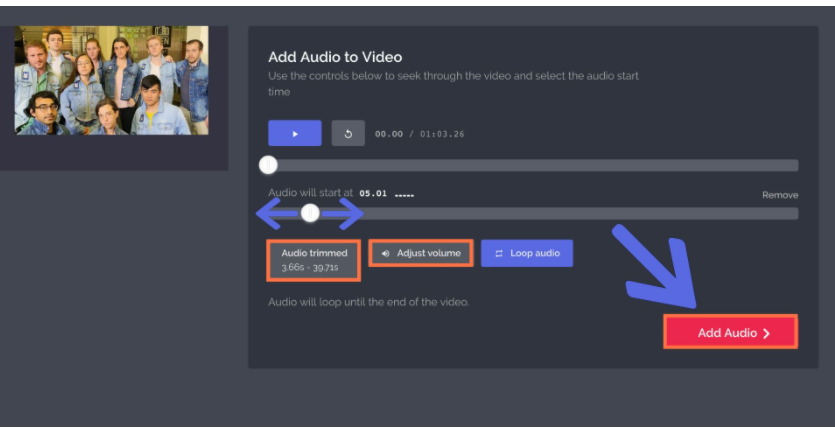Viewport: 835px width, 429px height.
Task: Start playback with the blue play button
Action: click(x=294, y=133)
